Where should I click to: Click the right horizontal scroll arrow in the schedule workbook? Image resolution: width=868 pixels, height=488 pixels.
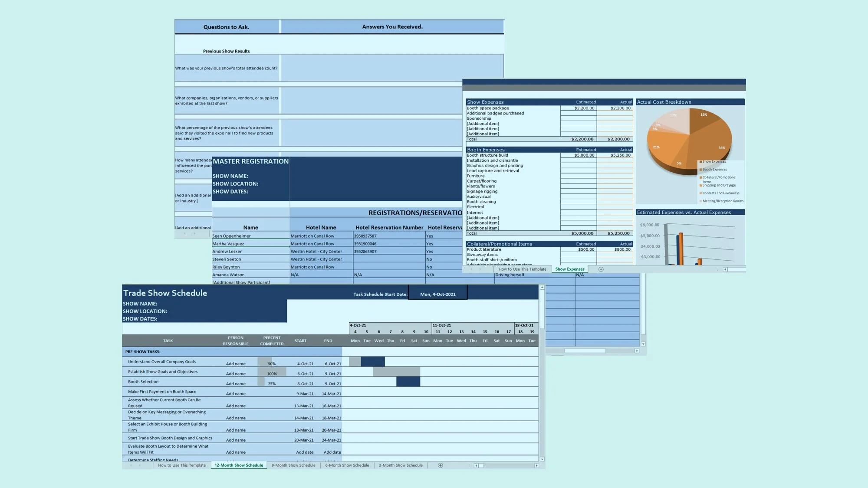coord(537,465)
